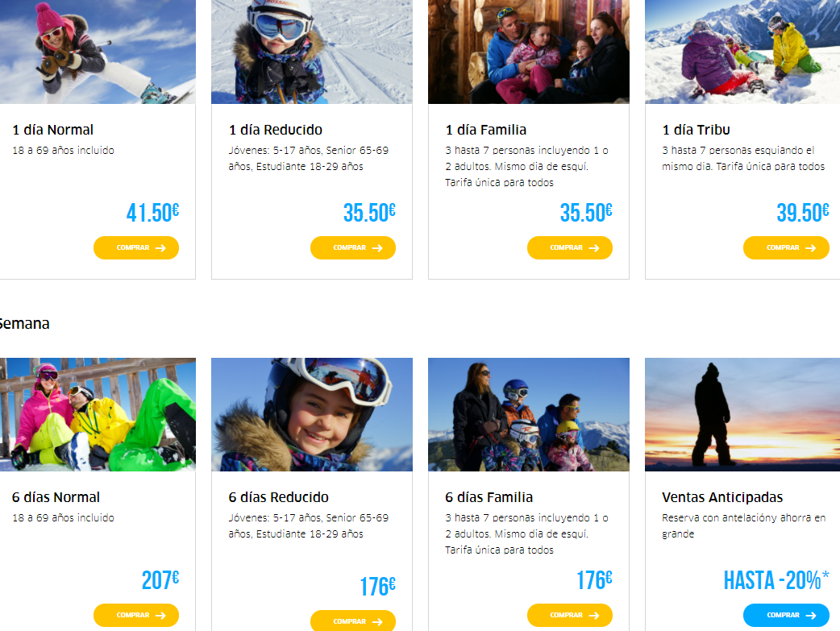Click the 41.50€ price of 1 día Normal
The image size is (840, 631).
(152, 213)
